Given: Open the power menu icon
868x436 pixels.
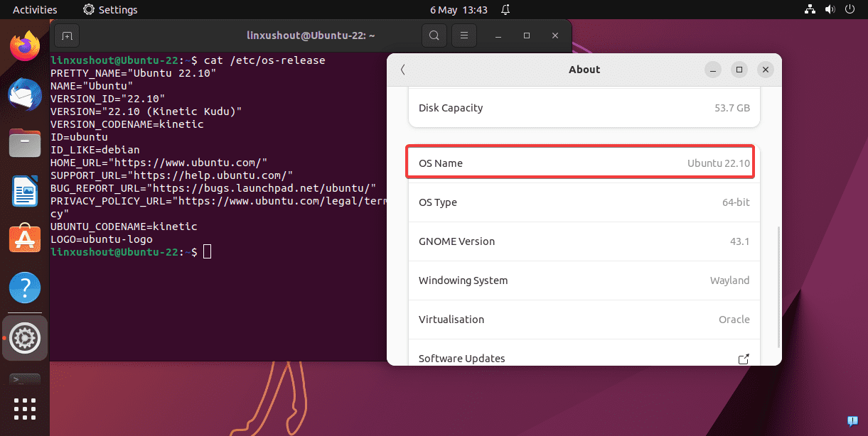Looking at the screenshot, I should (x=849, y=10).
